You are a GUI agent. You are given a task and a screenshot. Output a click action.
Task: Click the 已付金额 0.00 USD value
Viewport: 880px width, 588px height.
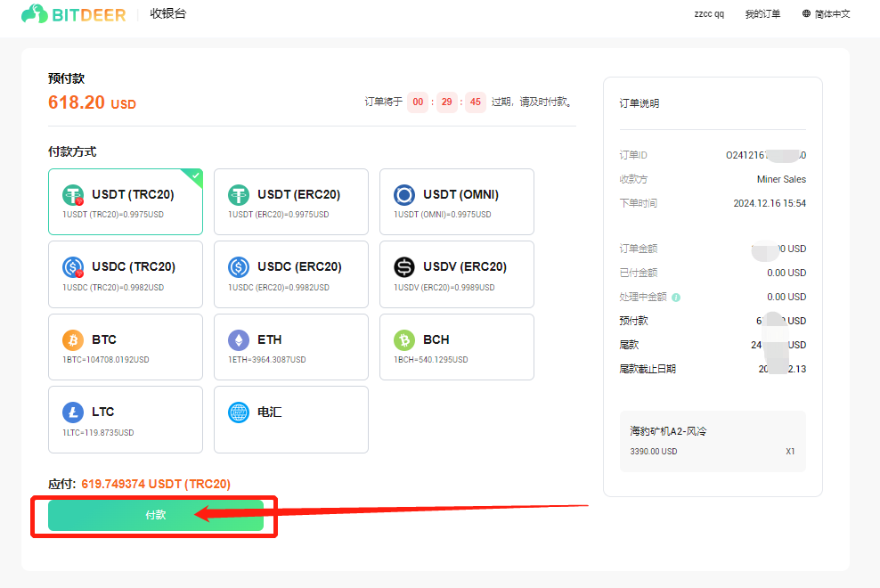pos(786,273)
